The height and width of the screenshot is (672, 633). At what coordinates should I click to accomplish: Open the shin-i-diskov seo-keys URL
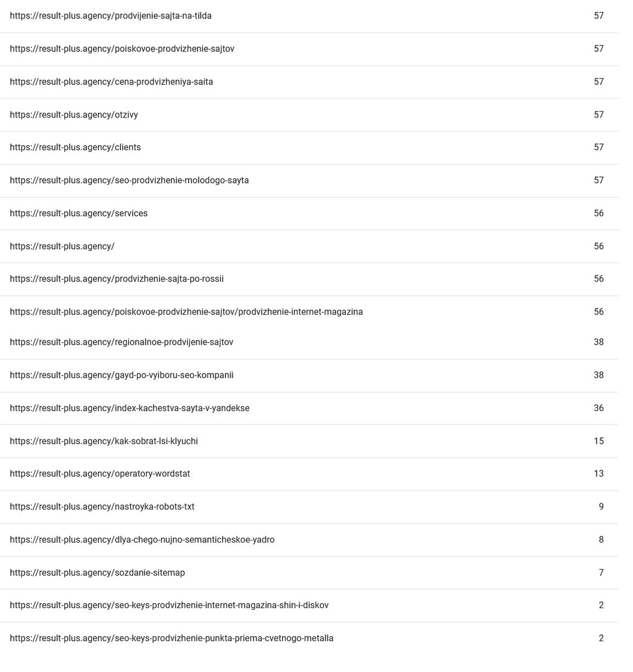(169, 605)
